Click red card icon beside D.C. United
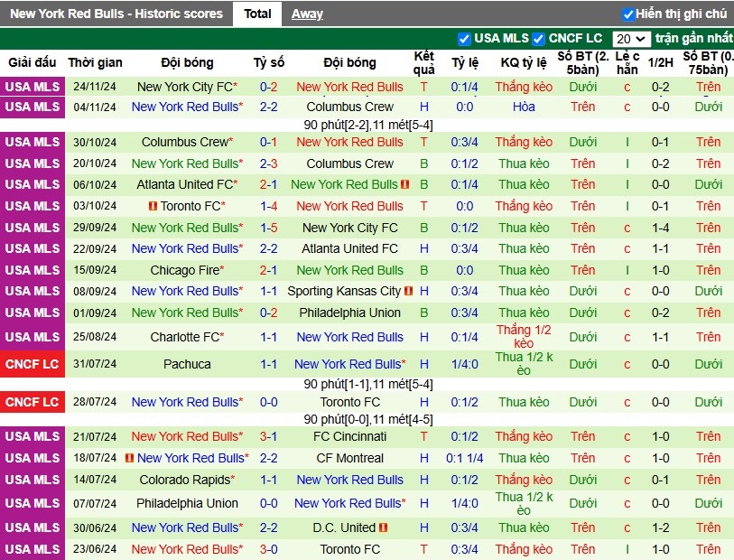The image size is (734, 560). click(x=384, y=527)
